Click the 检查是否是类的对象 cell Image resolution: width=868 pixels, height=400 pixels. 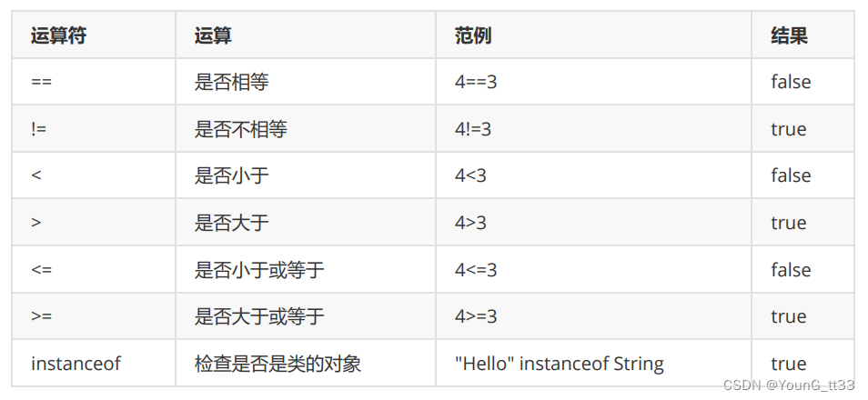point(306,364)
